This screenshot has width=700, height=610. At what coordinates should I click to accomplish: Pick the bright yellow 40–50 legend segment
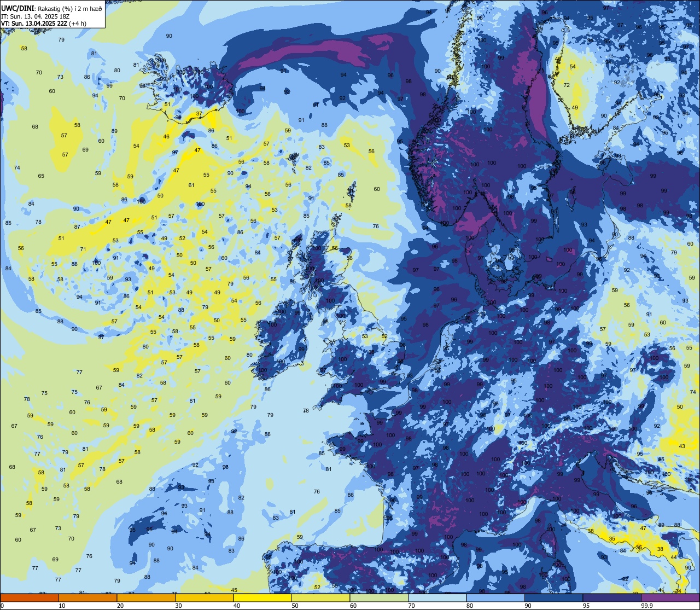(262, 597)
